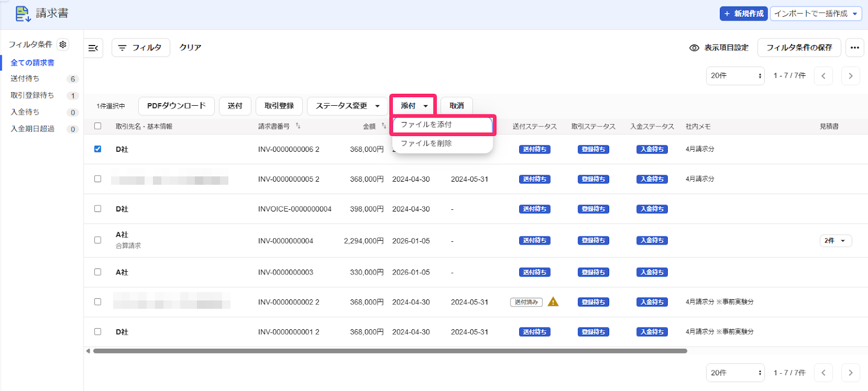
Task: Click 登録待ち badge in INVOICE-0000000004 row
Action: click(x=593, y=209)
